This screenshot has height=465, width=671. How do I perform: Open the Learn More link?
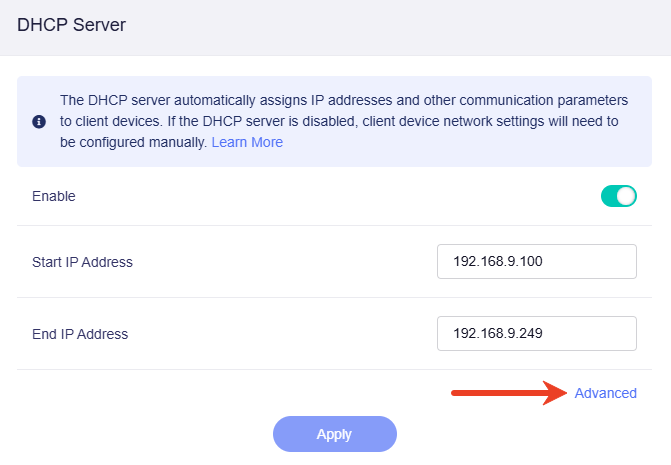tap(247, 142)
